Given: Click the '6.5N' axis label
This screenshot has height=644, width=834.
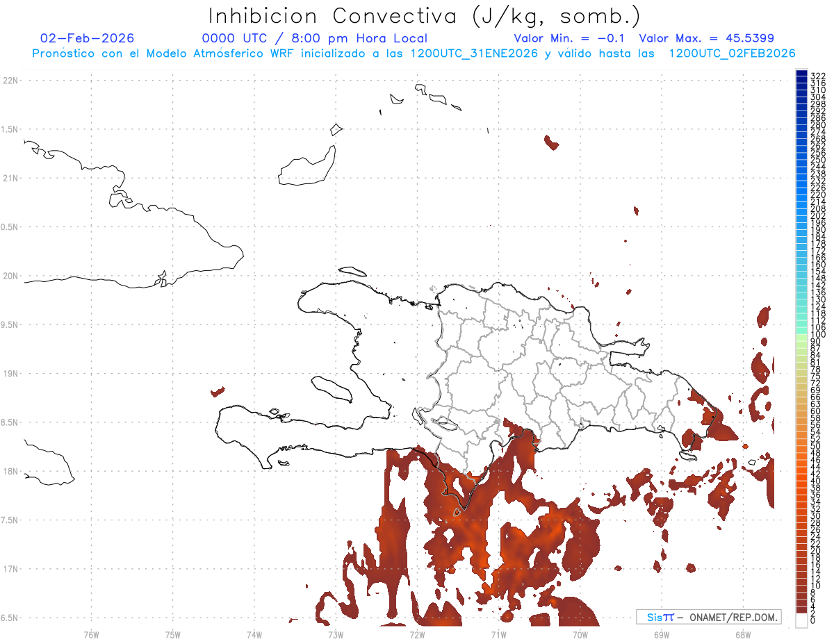Looking at the screenshot, I should 10,618.
